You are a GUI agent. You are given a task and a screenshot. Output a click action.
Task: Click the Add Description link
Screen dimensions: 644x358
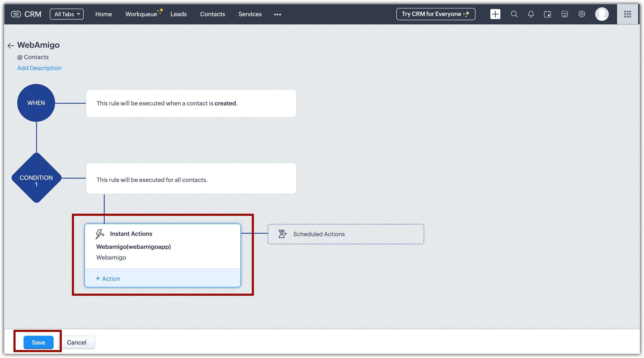point(39,68)
